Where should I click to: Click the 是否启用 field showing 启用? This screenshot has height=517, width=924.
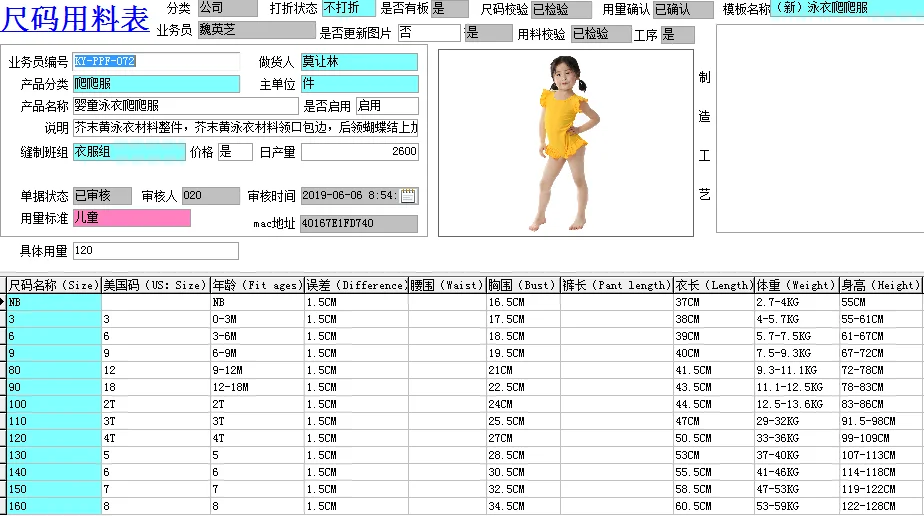tap(387, 106)
